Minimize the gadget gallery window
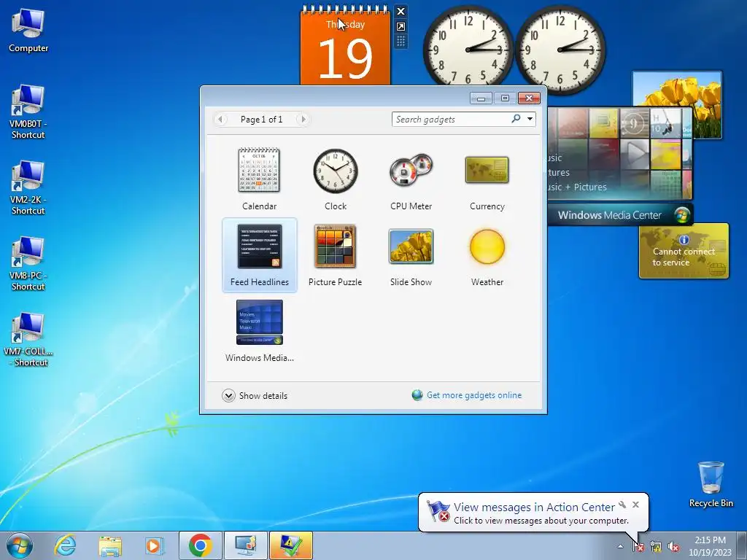 pyautogui.click(x=481, y=98)
